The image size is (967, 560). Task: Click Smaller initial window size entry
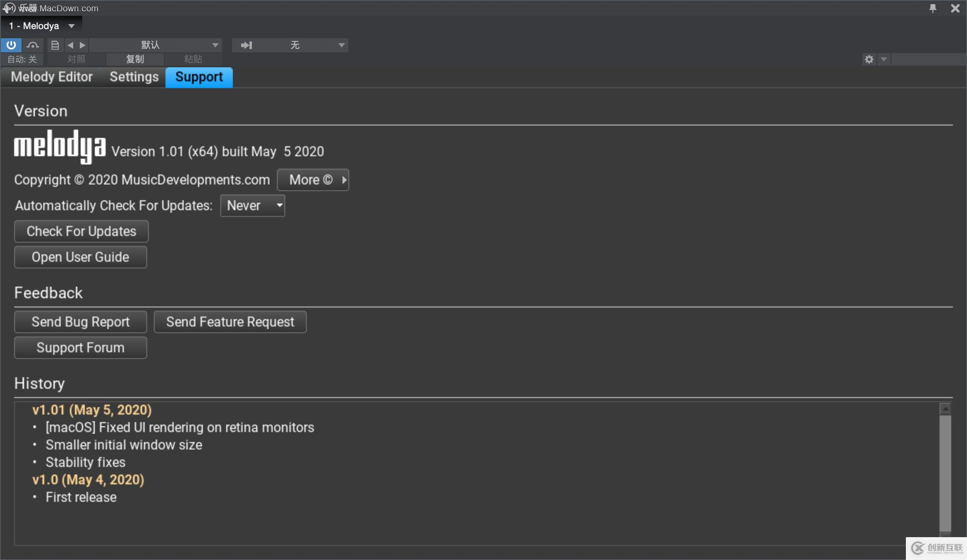pos(124,445)
